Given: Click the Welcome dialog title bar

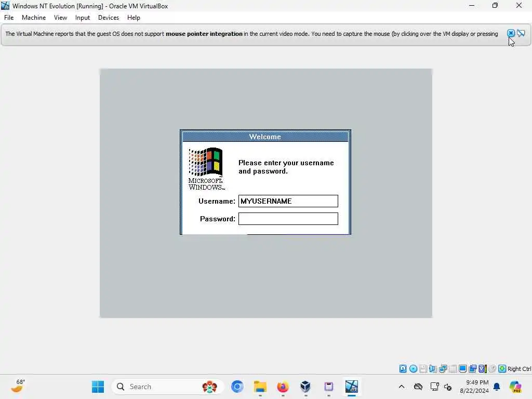Looking at the screenshot, I should 265,137.
